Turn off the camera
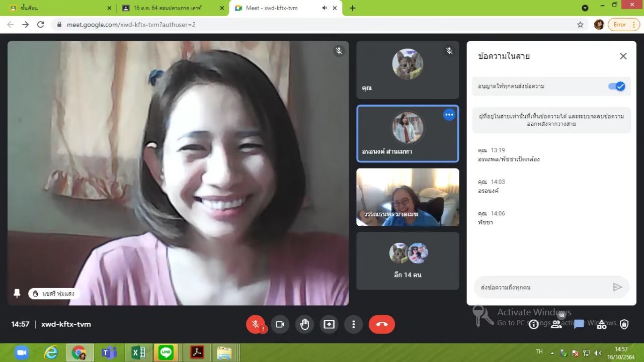Viewport: 644px width, 362px height. [280, 324]
